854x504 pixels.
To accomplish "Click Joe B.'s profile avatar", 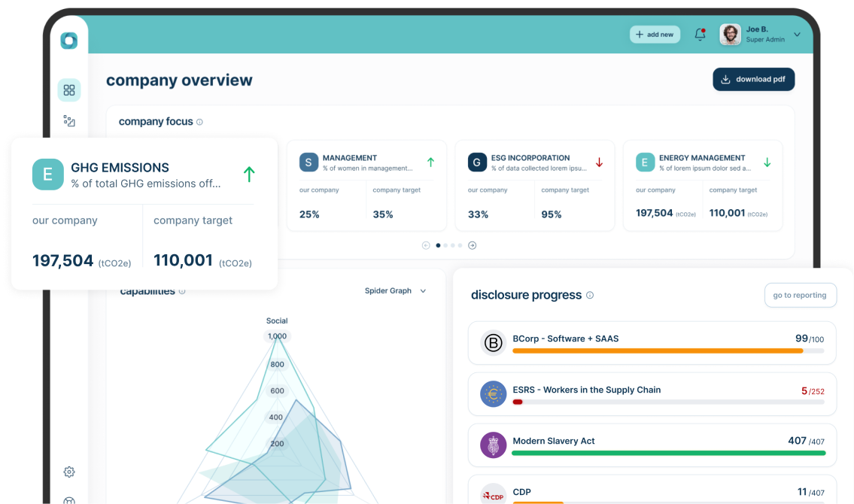I will [x=731, y=35].
